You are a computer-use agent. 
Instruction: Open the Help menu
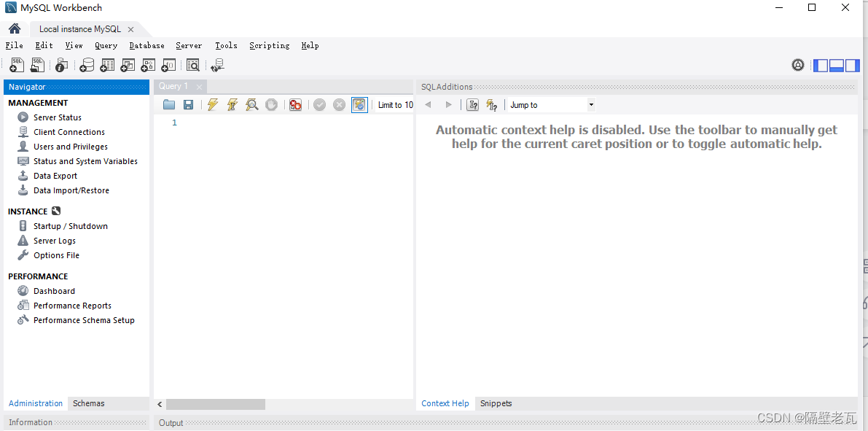click(x=310, y=45)
